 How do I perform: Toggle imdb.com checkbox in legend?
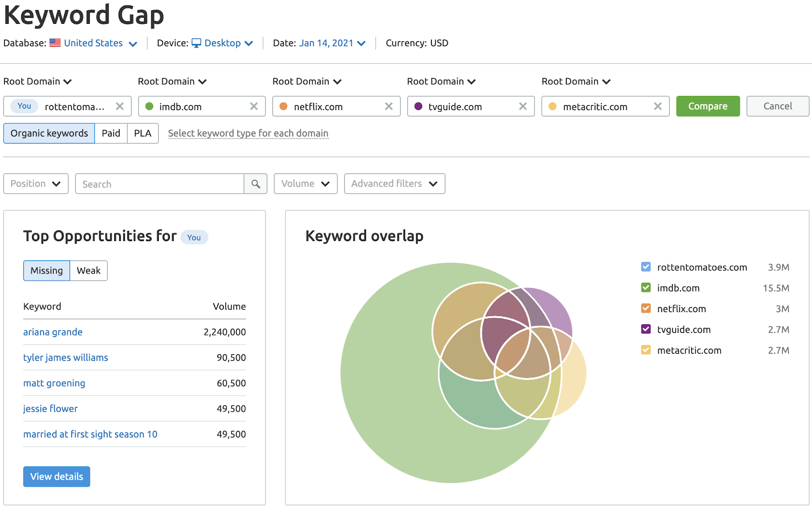coord(646,287)
